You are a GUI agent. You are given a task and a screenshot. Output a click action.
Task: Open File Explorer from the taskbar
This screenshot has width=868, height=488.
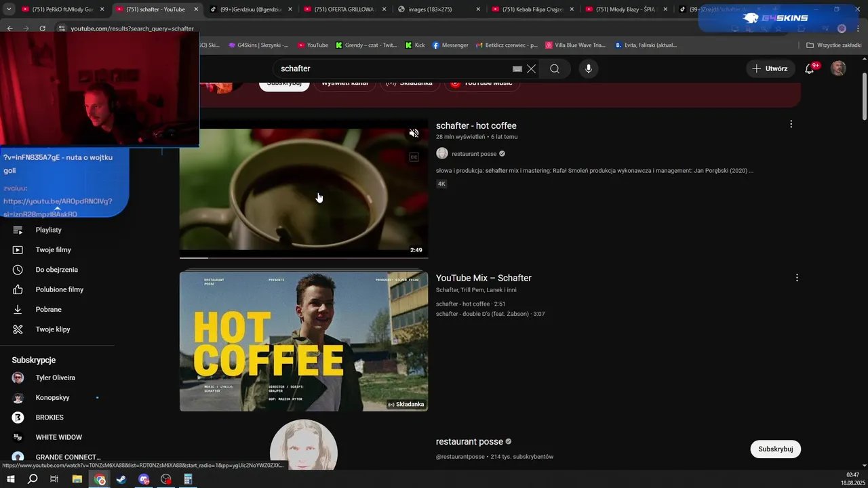coord(77,479)
